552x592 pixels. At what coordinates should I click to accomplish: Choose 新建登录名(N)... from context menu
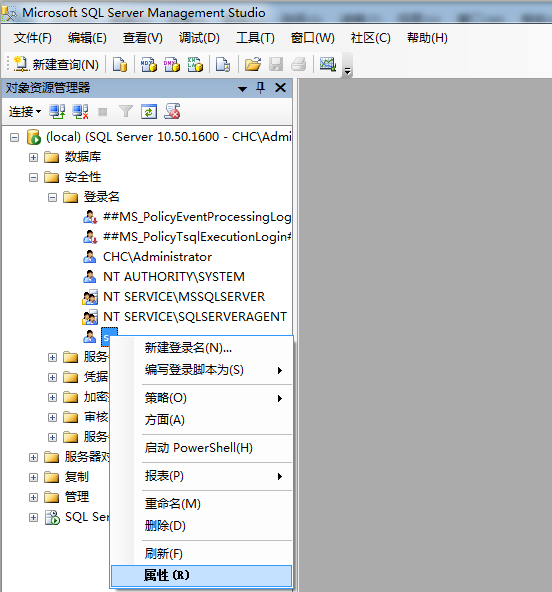[x=201, y=348]
